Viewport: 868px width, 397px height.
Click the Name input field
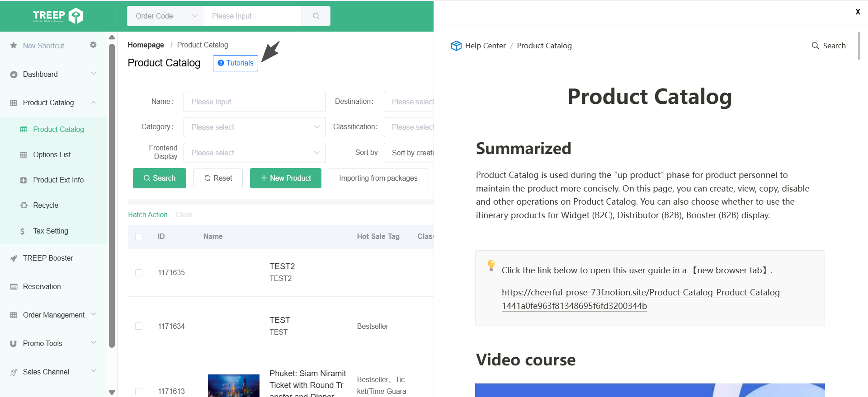click(x=255, y=102)
